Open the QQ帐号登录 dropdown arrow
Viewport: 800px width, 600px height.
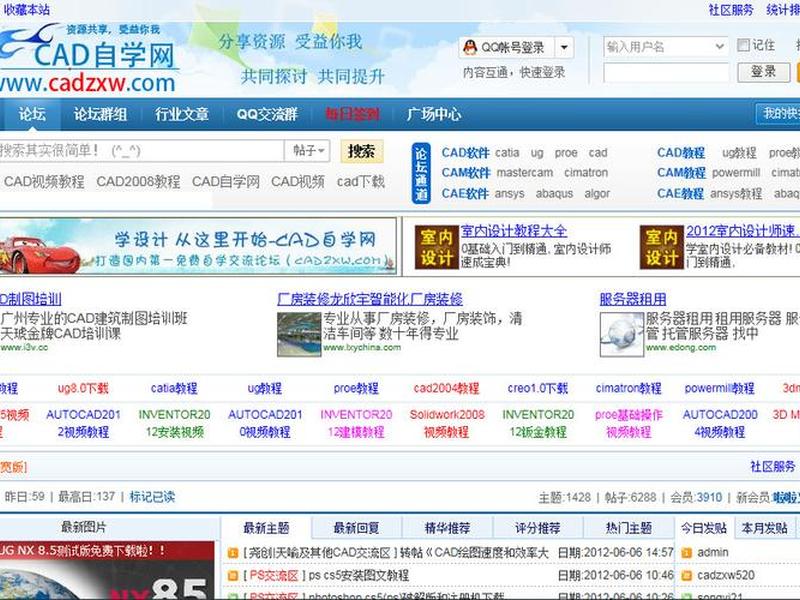pos(564,47)
